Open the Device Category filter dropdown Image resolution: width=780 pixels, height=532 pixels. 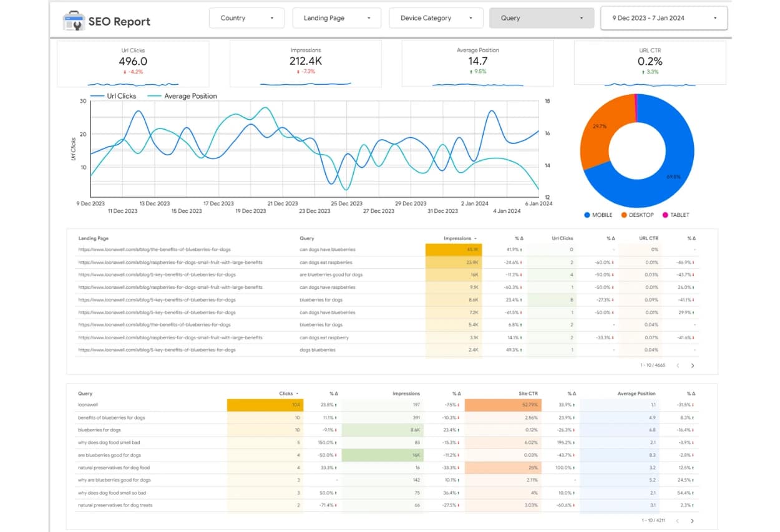pyautogui.click(x=436, y=18)
